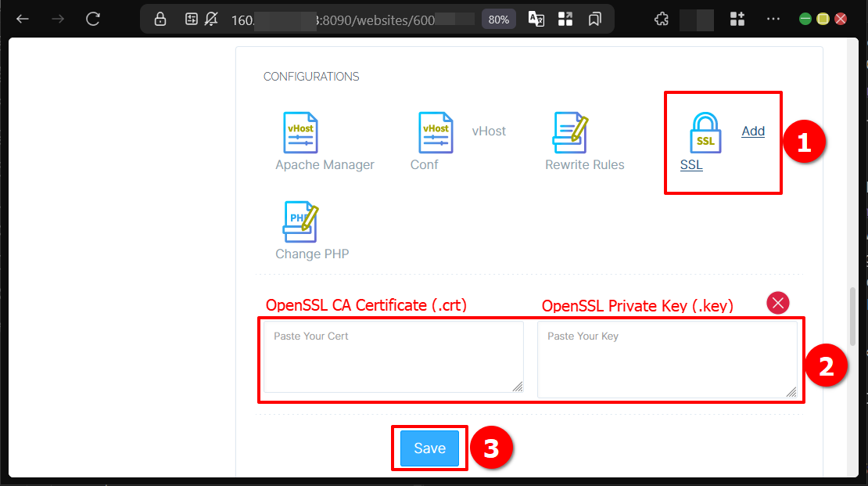
Task: Open the Change PHP icon
Action: [x=300, y=221]
